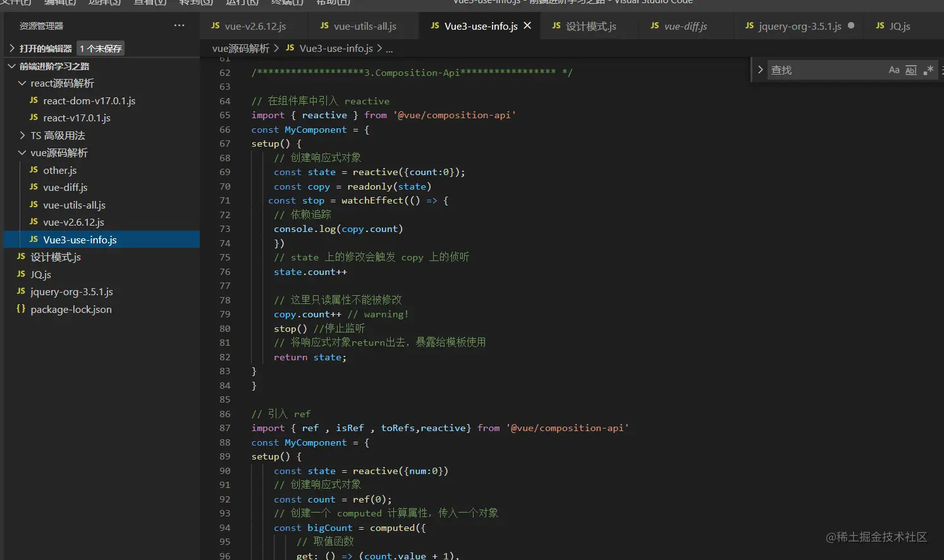This screenshot has width=944, height=560.
Task: Click vue源码解析 in the breadcrumb path
Action: pyautogui.click(x=240, y=49)
